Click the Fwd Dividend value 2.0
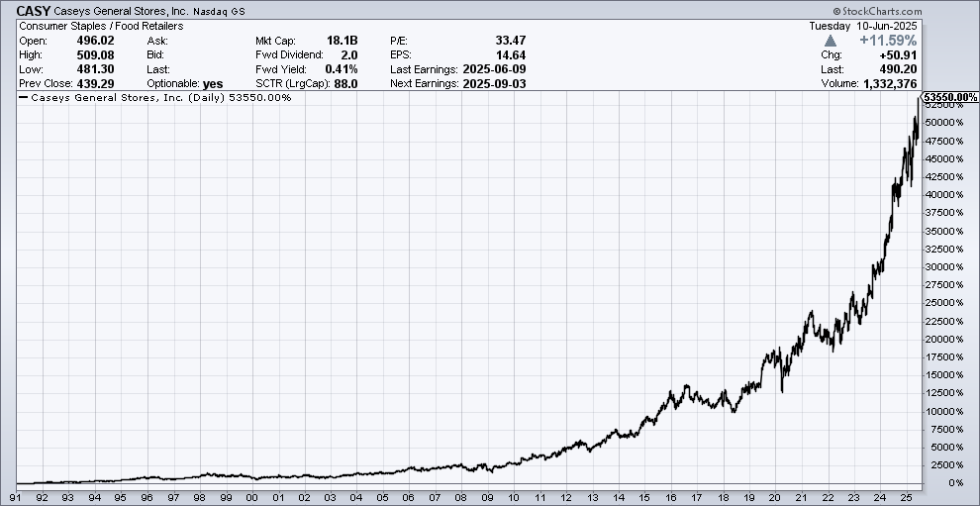The image size is (980, 506). 349,55
